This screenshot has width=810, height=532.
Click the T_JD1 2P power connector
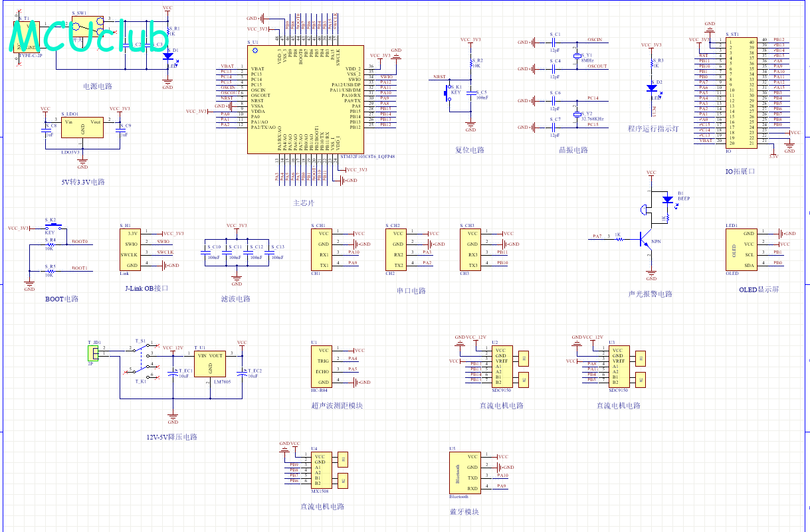click(x=94, y=354)
